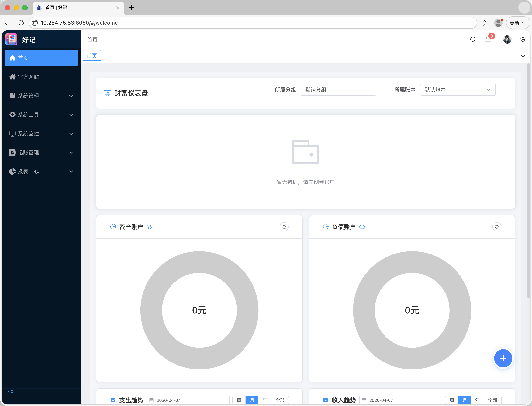Screen dimensions: 532x406
Task: Open 官方网站 in the sidebar
Action: (29, 77)
